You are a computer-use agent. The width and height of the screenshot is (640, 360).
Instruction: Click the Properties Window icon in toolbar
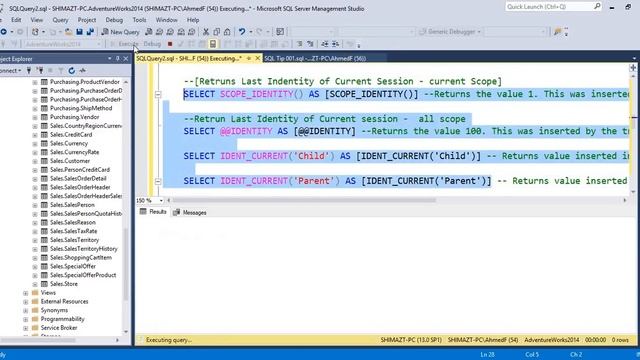(x=280, y=32)
